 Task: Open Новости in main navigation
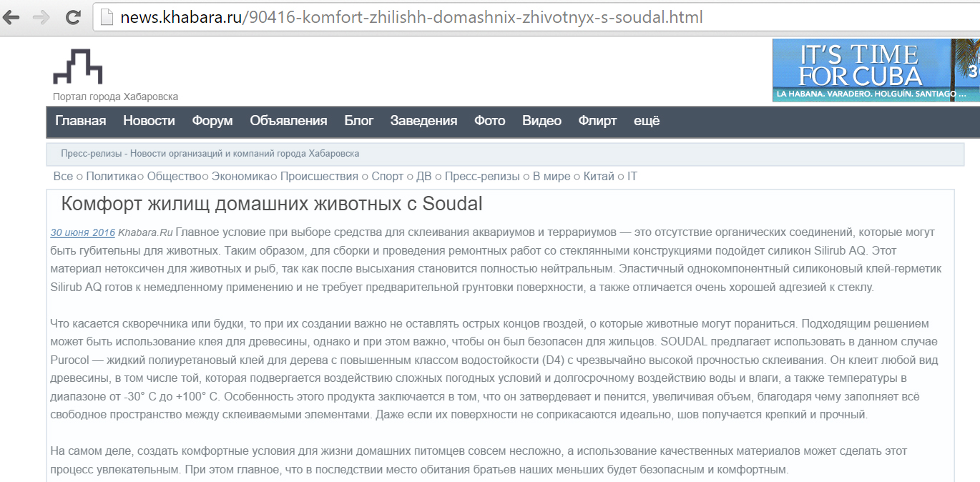coord(149,121)
